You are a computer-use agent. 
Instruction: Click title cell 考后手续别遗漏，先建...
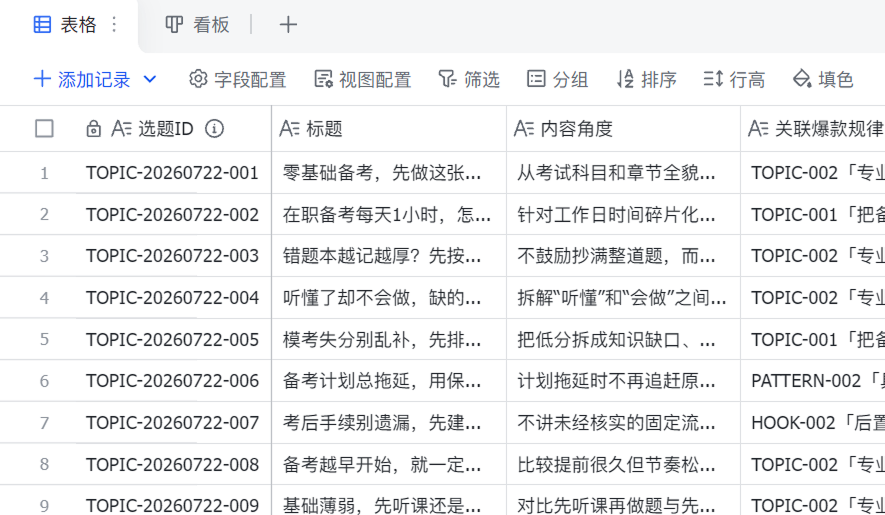(x=389, y=423)
